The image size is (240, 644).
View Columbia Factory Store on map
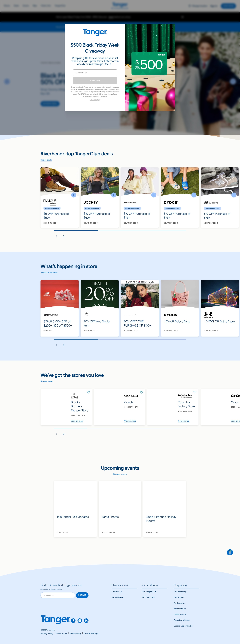(183, 421)
